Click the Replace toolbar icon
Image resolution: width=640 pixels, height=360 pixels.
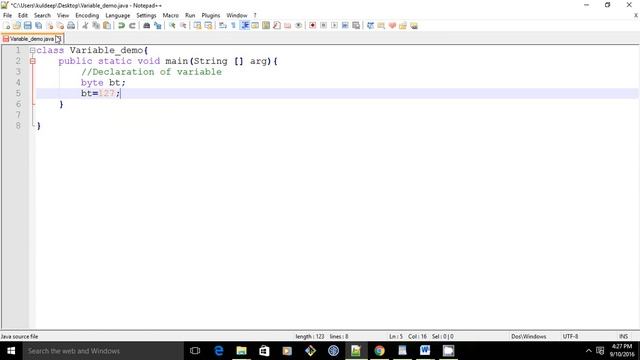158,25
